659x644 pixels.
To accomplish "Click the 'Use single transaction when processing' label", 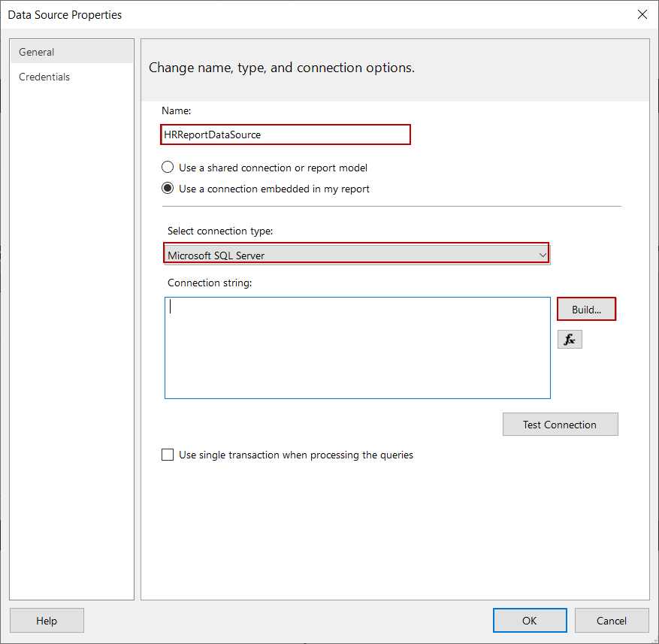I will coord(296,455).
